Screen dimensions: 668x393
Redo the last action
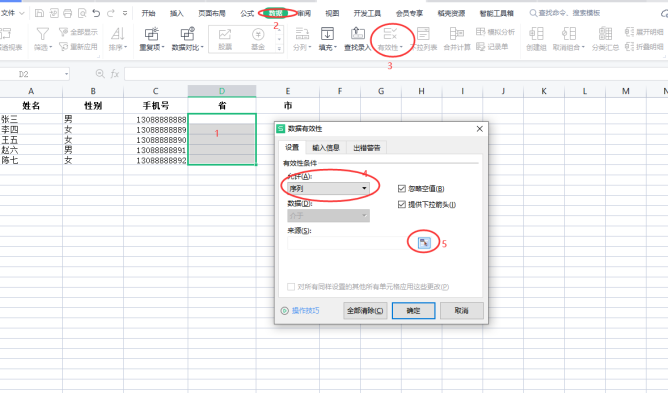(x=111, y=13)
